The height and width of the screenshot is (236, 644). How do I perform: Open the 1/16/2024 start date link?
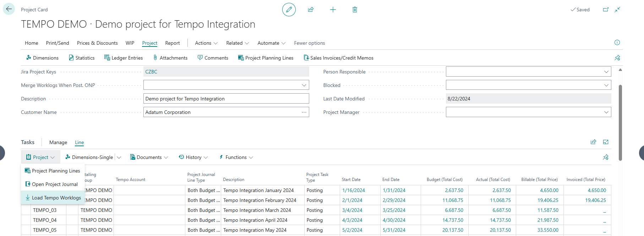(x=353, y=190)
